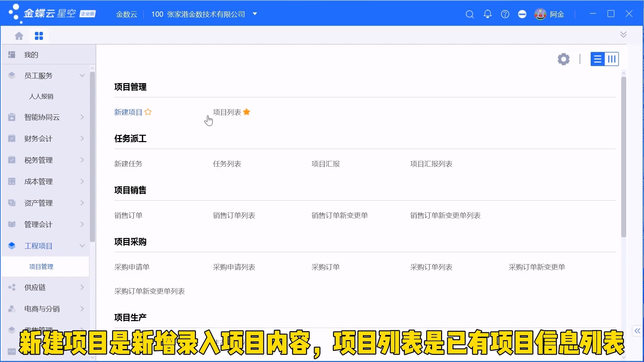Open 新建任务 link

(128, 164)
